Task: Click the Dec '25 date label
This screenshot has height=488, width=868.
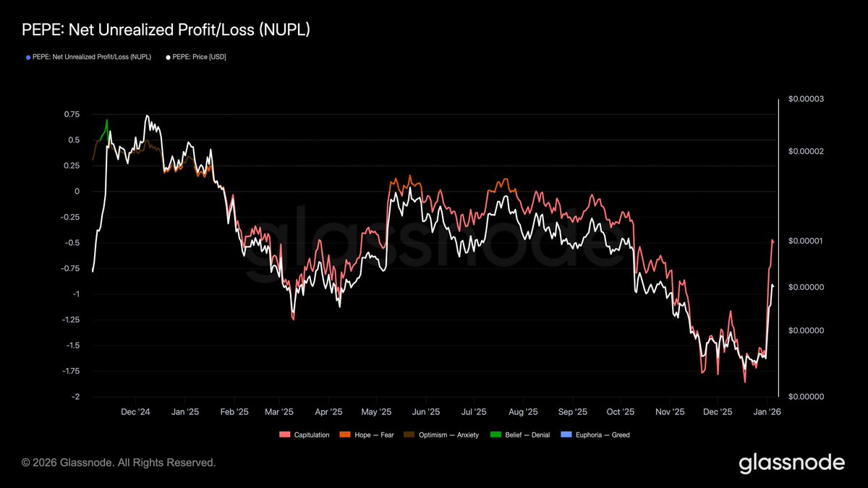Action: point(718,412)
